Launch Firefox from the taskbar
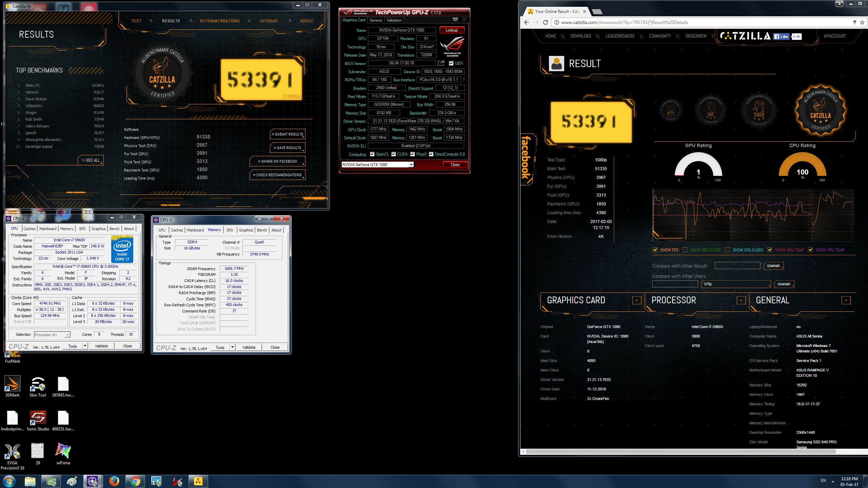868x488 pixels. click(114, 481)
